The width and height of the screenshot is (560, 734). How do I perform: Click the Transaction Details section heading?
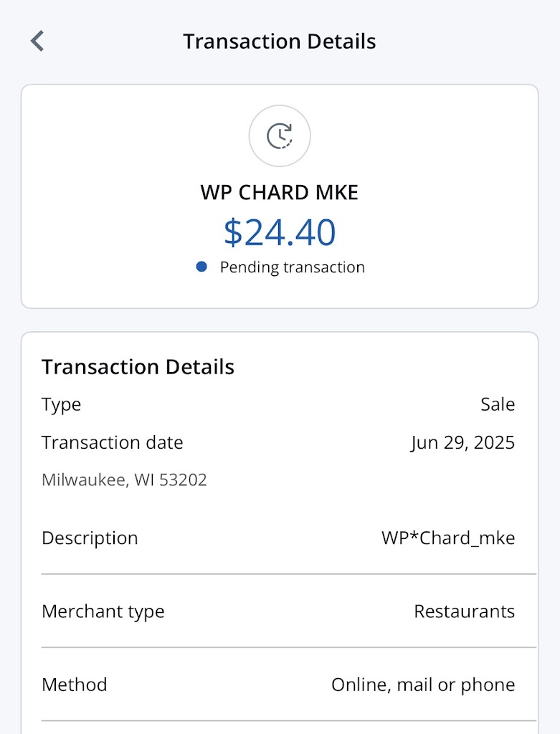tap(138, 367)
